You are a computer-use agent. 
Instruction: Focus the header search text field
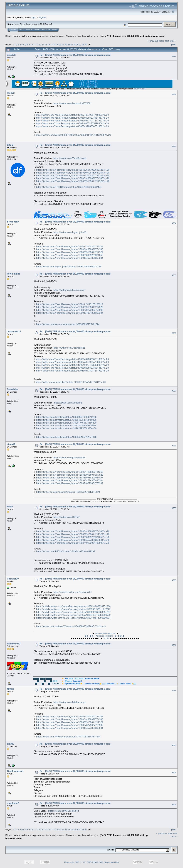click(145, 25)
